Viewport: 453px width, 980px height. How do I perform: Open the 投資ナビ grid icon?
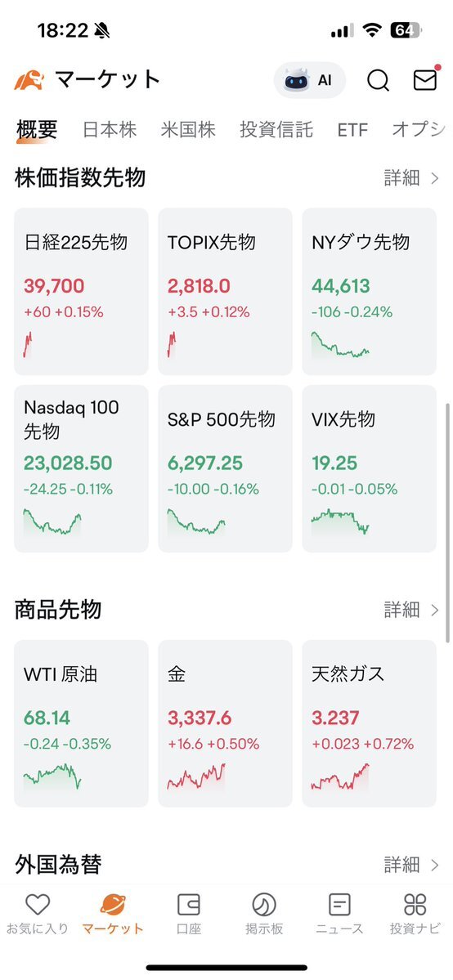(x=415, y=904)
